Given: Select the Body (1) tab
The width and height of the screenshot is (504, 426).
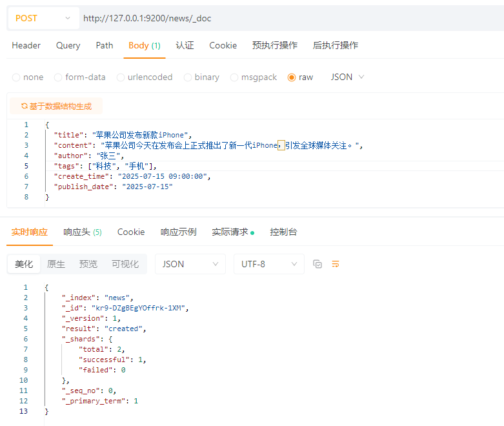Looking at the screenshot, I should [x=145, y=45].
